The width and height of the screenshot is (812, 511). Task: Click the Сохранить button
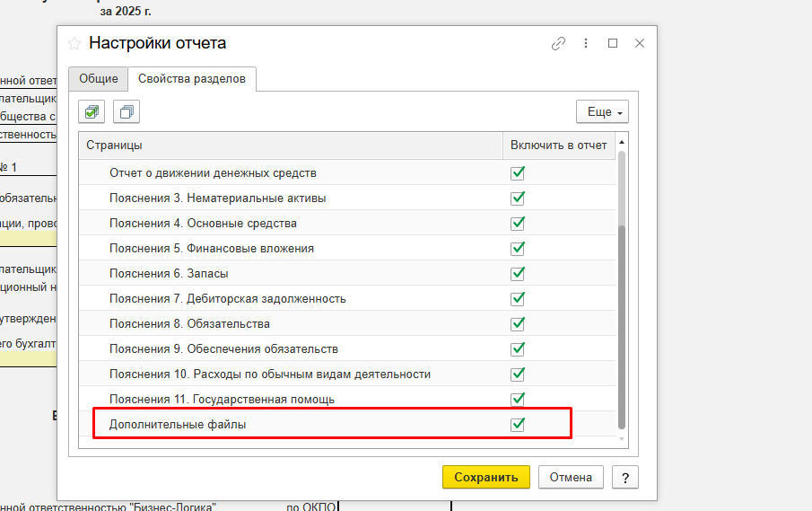(486, 477)
